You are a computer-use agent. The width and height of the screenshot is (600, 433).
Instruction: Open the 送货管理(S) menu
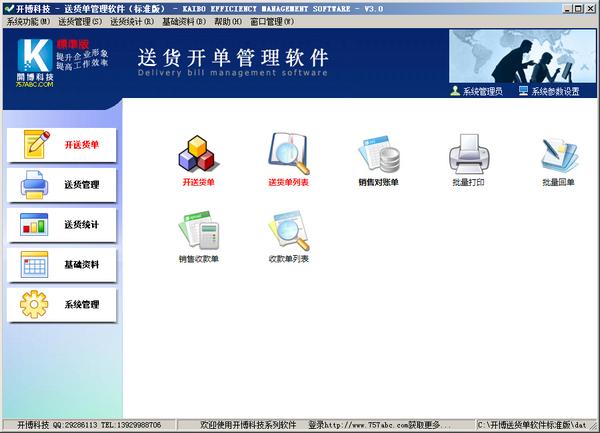point(80,22)
